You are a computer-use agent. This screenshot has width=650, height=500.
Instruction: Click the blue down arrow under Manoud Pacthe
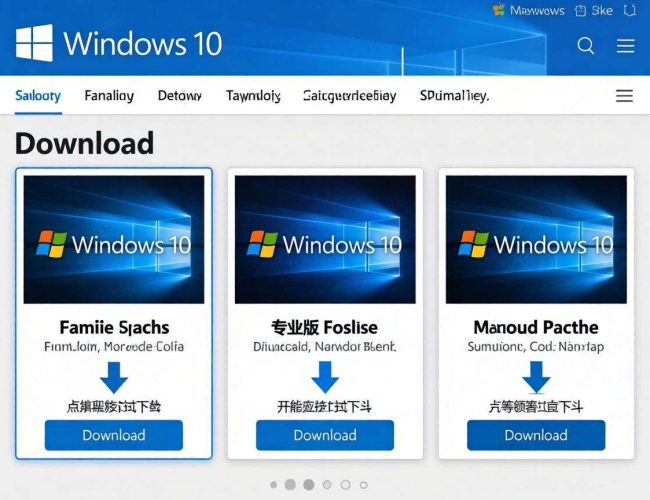point(536,378)
